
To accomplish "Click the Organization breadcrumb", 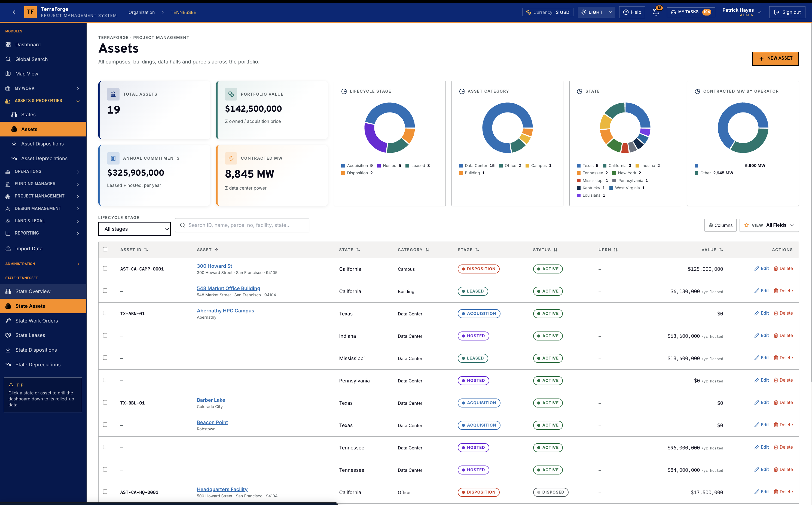I will point(142,12).
